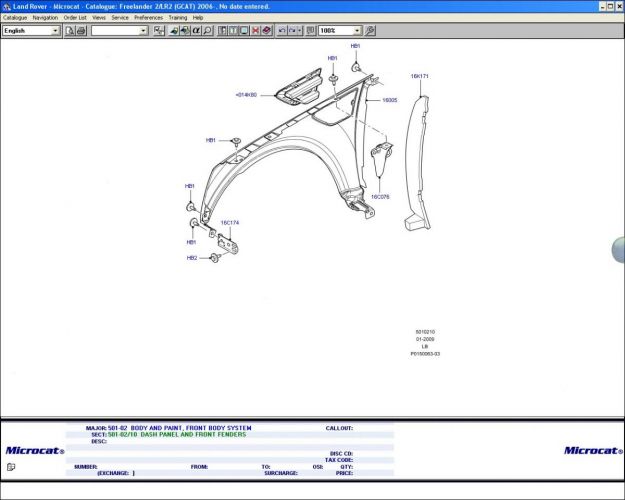This screenshot has width=625, height=500.
Task: Click the tall fender liner part on the right
Action: tap(418, 163)
